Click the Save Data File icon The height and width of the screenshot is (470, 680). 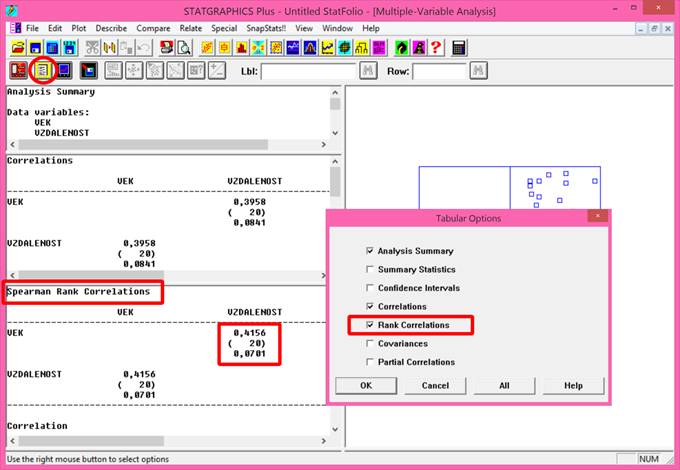(x=69, y=48)
